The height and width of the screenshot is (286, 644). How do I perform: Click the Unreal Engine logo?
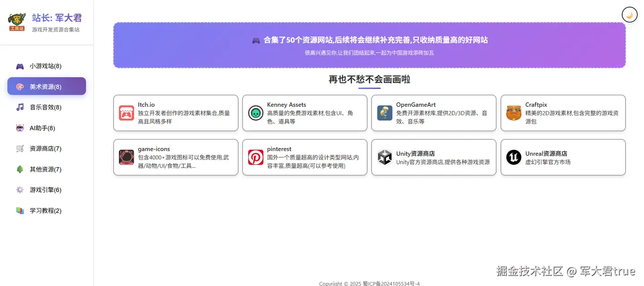[514, 157]
